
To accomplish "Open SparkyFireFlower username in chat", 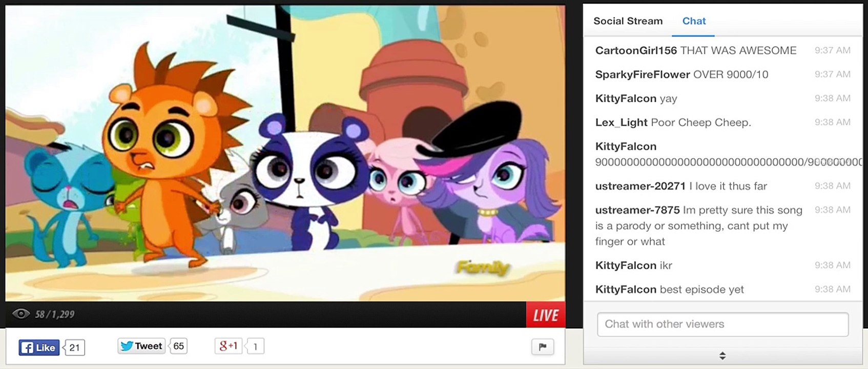I will point(643,74).
